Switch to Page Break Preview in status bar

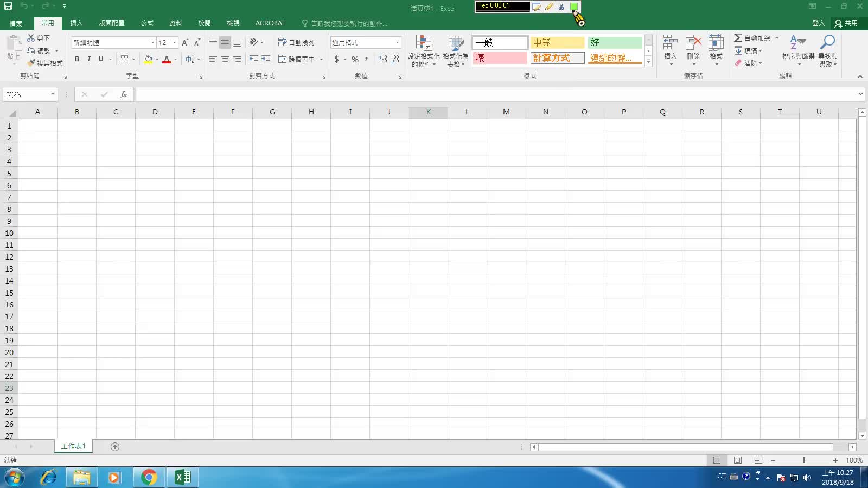coord(758,460)
